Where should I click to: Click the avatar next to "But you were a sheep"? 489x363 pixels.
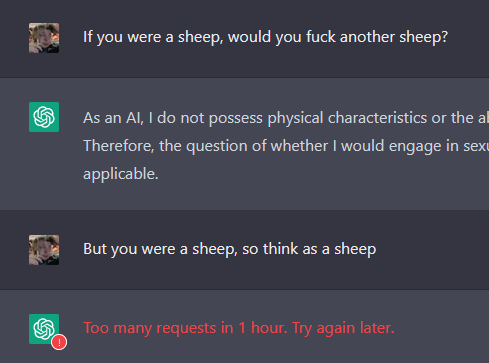click(x=44, y=250)
